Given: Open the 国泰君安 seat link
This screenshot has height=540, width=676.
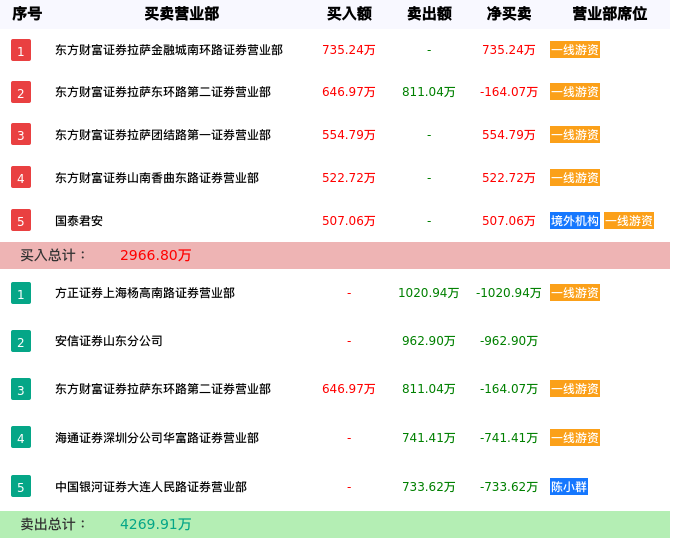Looking at the screenshot, I should tap(79, 221).
